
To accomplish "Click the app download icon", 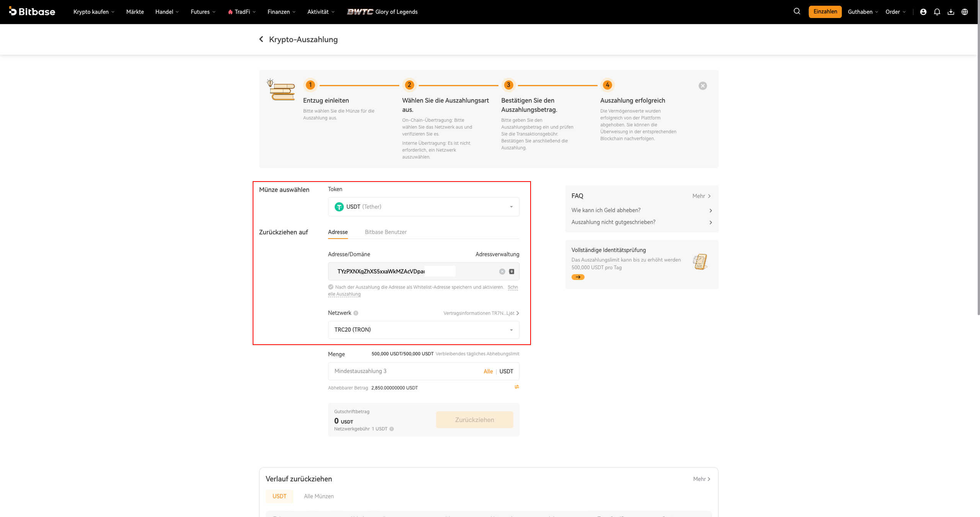I will click(x=951, y=12).
